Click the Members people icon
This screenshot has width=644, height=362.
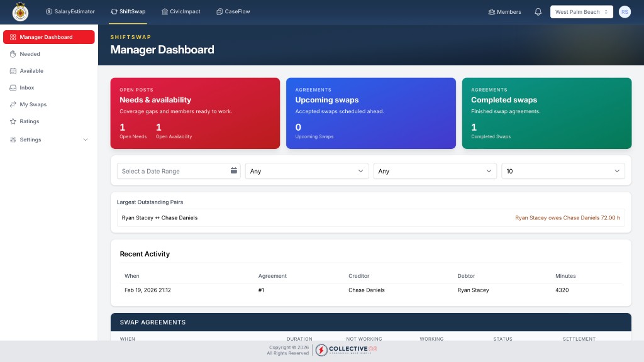(492, 12)
